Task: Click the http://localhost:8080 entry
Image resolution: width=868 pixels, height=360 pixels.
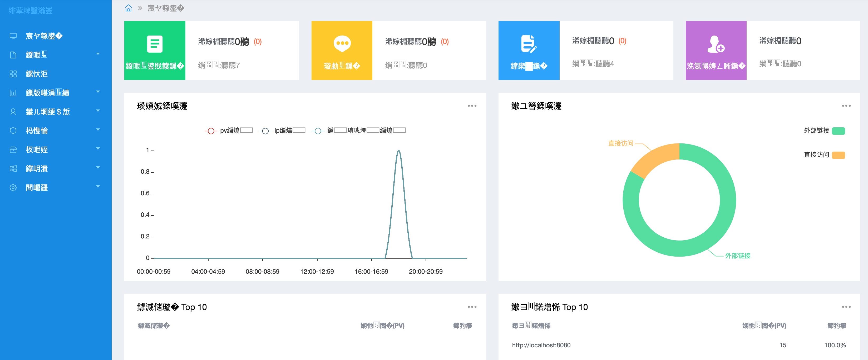Action: tap(541, 345)
